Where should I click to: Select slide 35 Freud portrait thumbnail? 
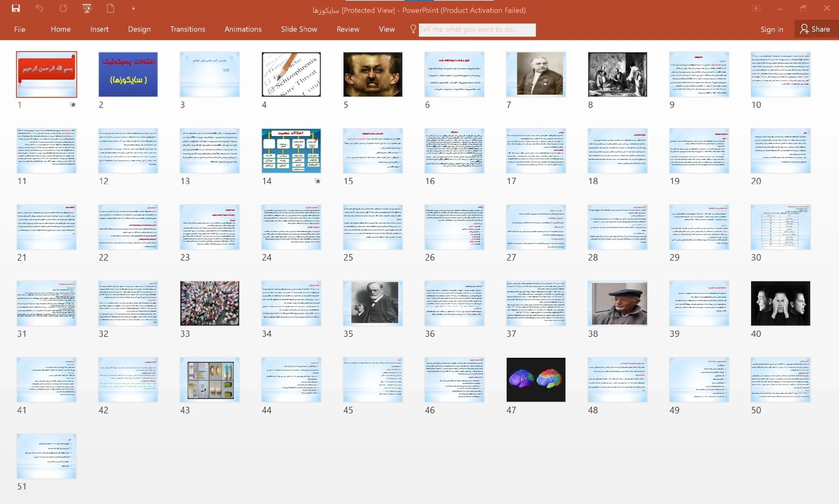(373, 303)
